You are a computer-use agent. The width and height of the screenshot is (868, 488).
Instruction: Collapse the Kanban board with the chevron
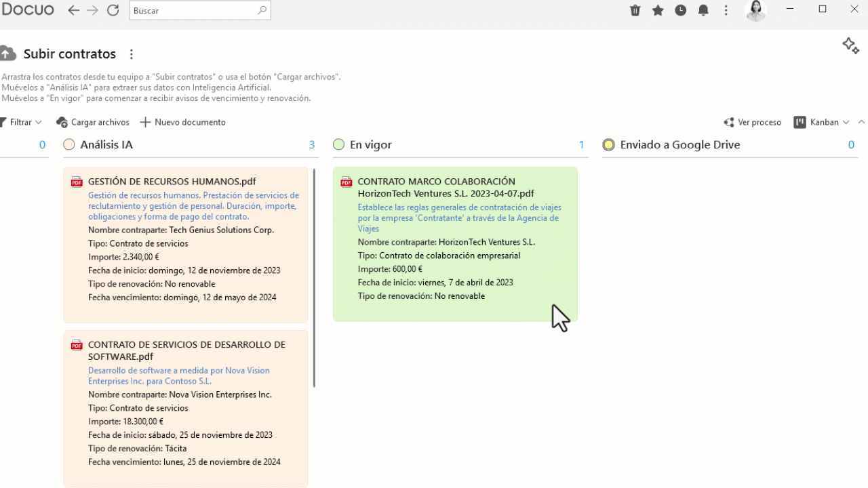(861, 122)
